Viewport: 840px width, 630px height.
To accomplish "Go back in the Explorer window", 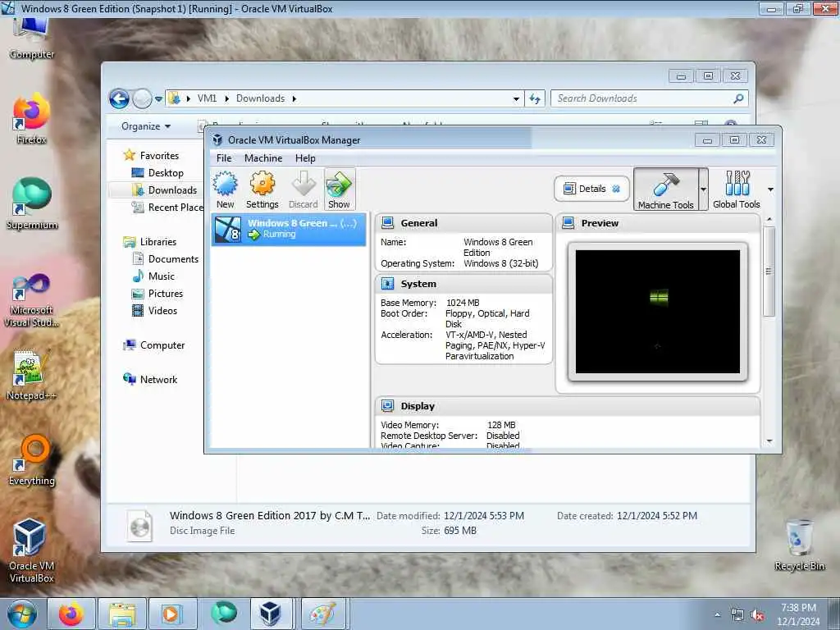I will point(119,98).
